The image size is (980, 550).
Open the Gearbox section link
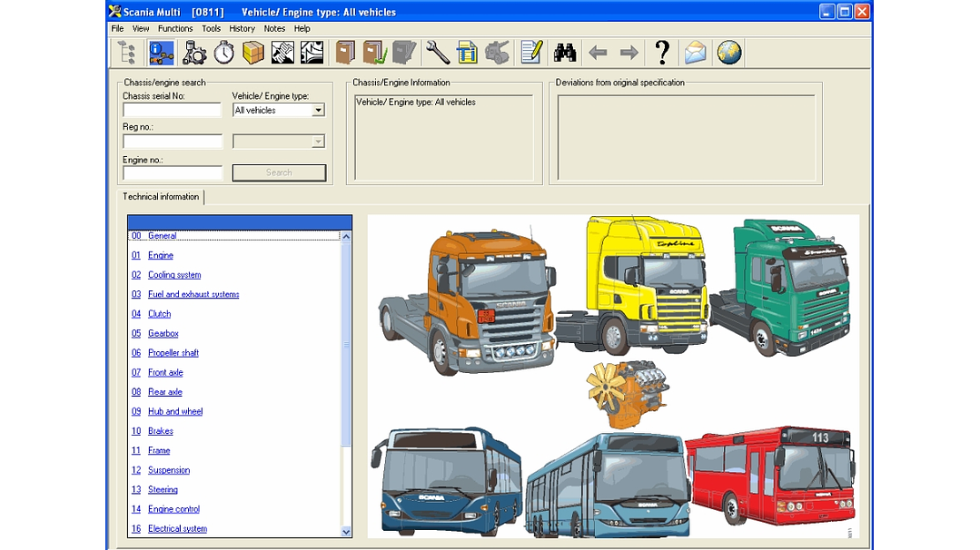click(163, 334)
